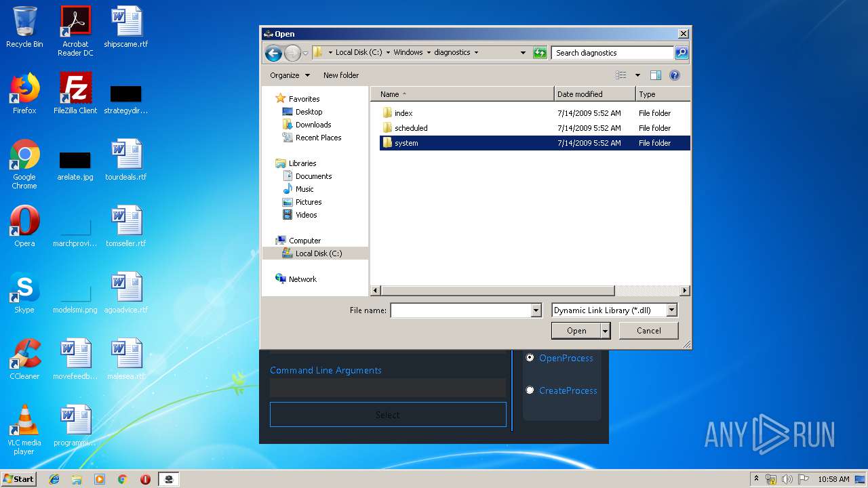Click the Help question mark icon
This screenshot has height=488, width=868.
(675, 75)
